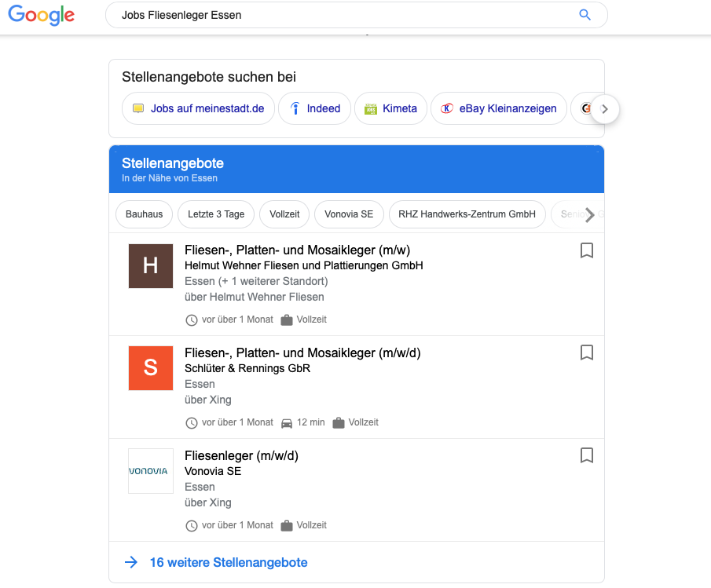Open Fliesen-, Platten- und Mosaikleger (m/w/d) job
The width and height of the screenshot is (711, 588).
point(302,353)
